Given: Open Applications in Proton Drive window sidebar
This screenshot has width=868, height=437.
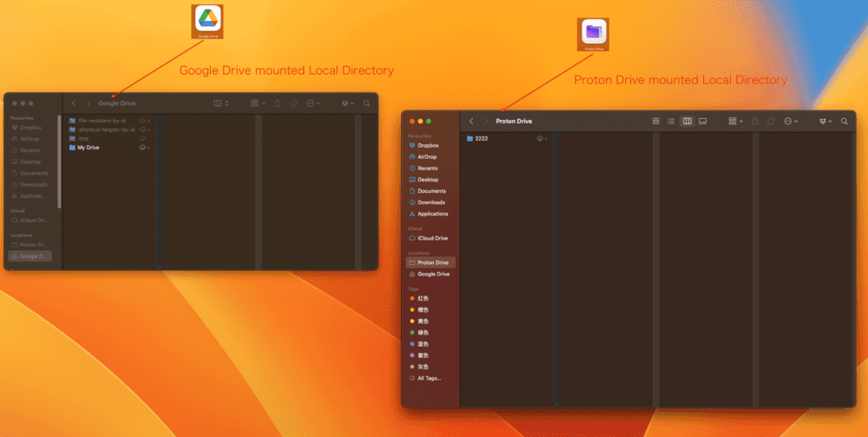Looking at the screenshot, I should click(x=432, y=214).
